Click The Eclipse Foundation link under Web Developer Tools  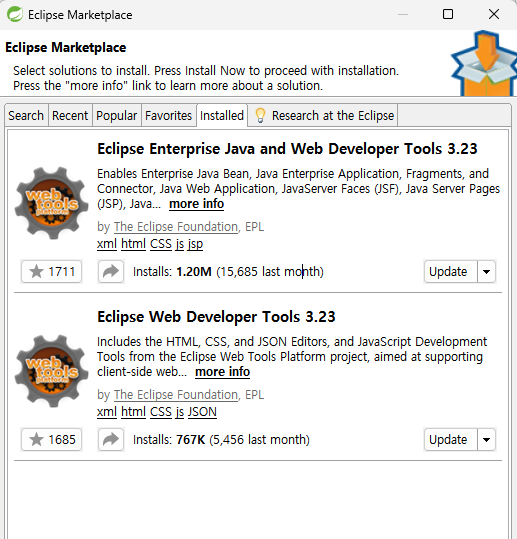coord(176,395)
